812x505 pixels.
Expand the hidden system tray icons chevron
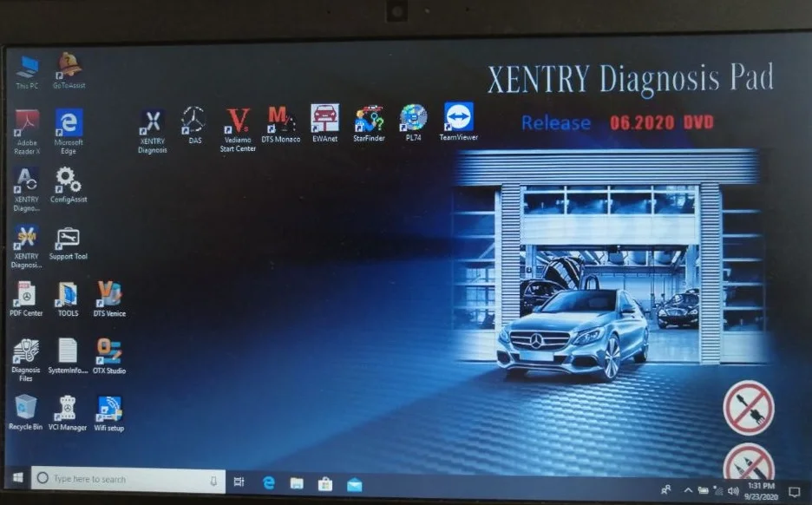tap(688, 490)
